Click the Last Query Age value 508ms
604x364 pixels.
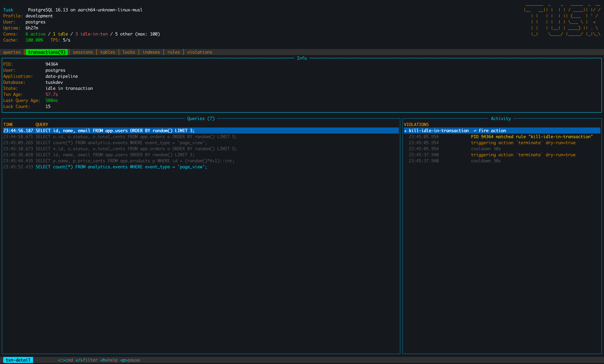coord(52,100)
